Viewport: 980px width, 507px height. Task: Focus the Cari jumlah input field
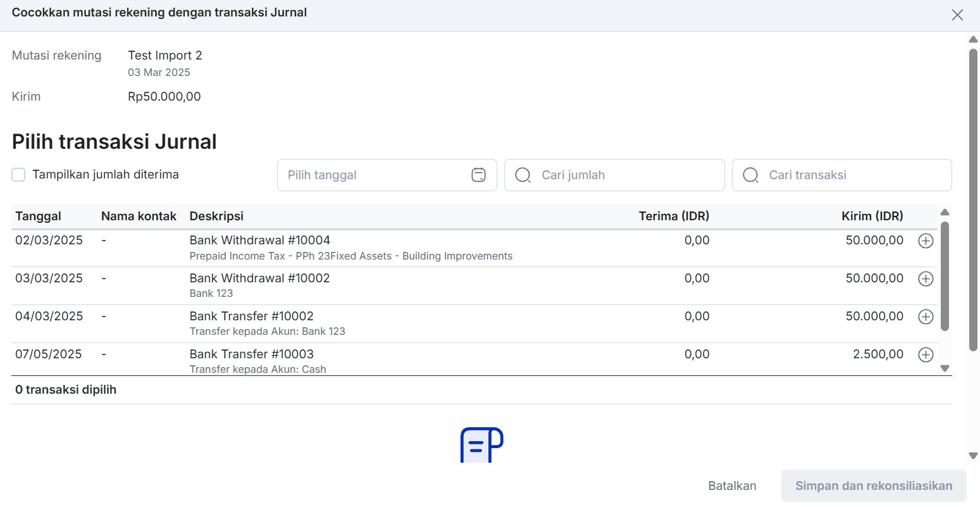click(626, 175)
